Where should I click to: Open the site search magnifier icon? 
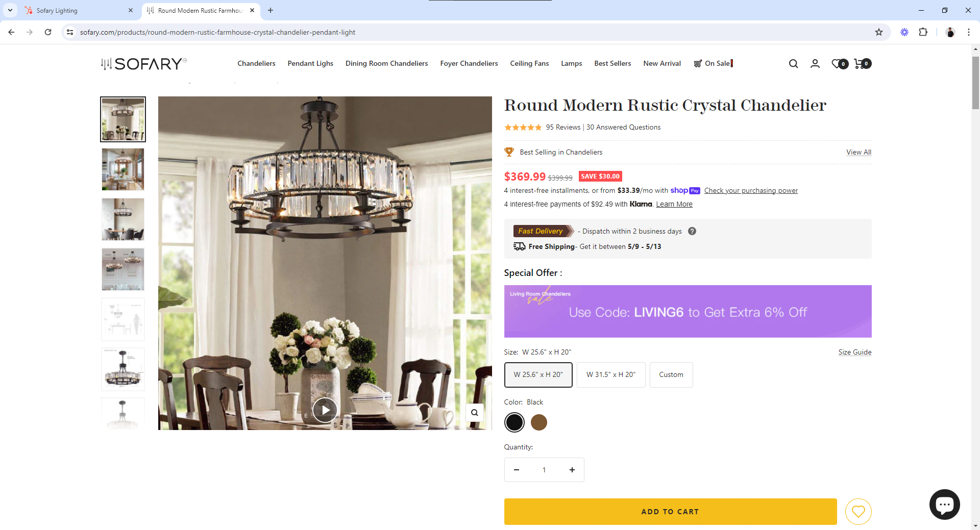point(793,64)
